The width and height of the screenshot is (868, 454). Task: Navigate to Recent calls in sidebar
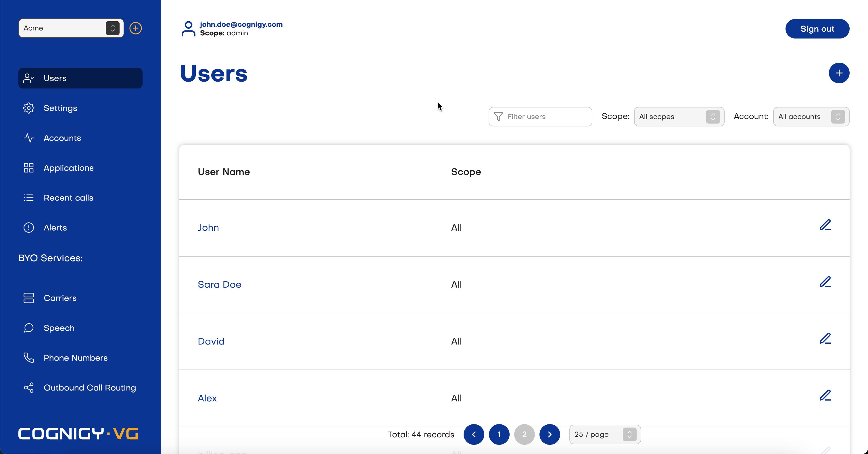(68, 198)
